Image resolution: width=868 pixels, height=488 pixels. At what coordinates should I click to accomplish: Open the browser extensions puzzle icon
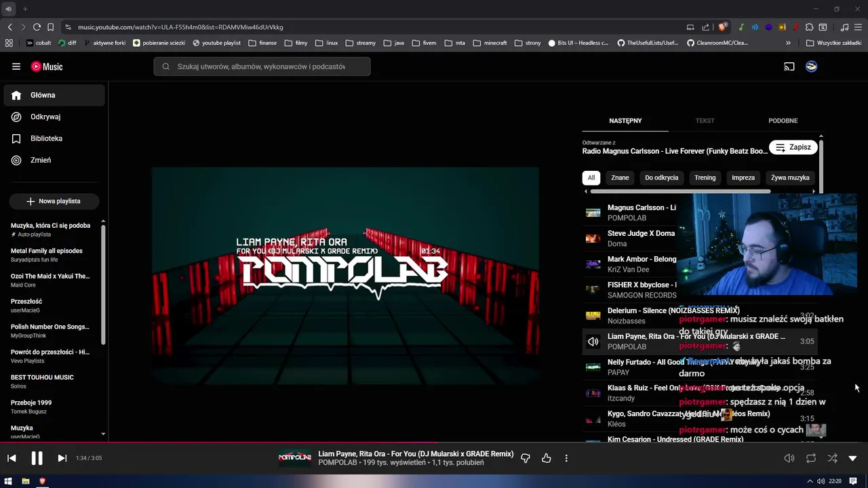point(809,27)
